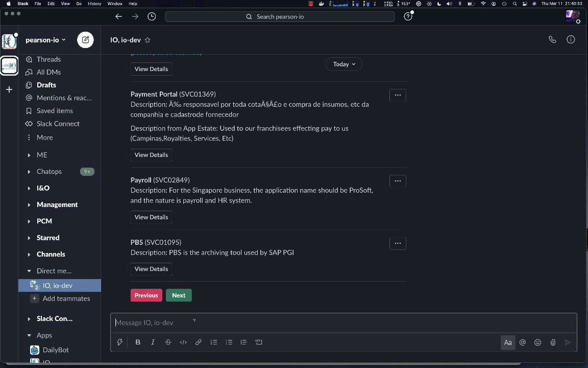588x368 pixels.
Task: Collapse the Direct messages section
Action: coord(29,271)
